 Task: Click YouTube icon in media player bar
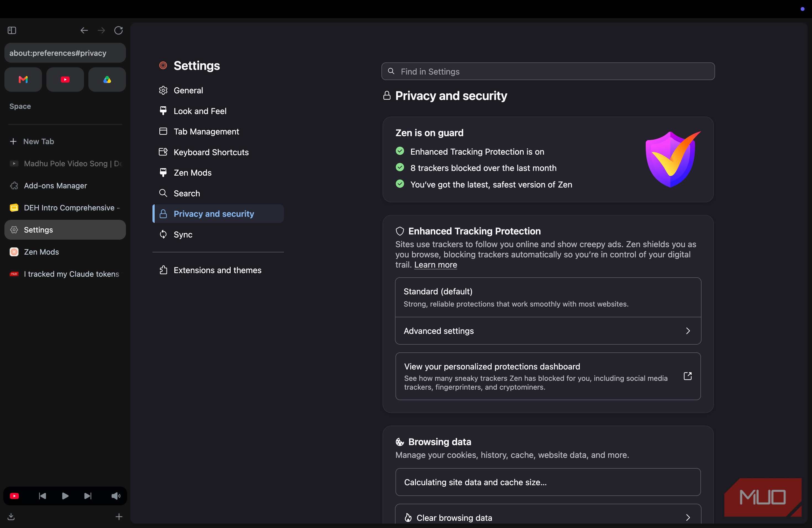pyautogui.click(x=14, y=496)
